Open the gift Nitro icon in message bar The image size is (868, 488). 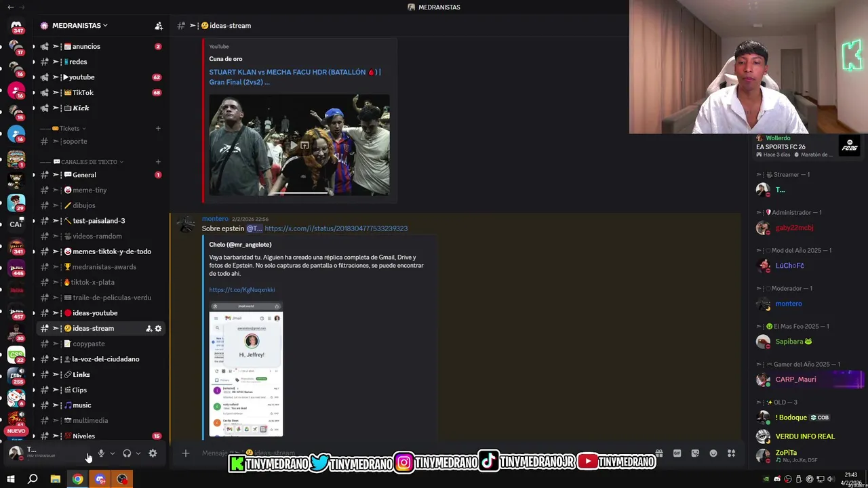point(658,453)
